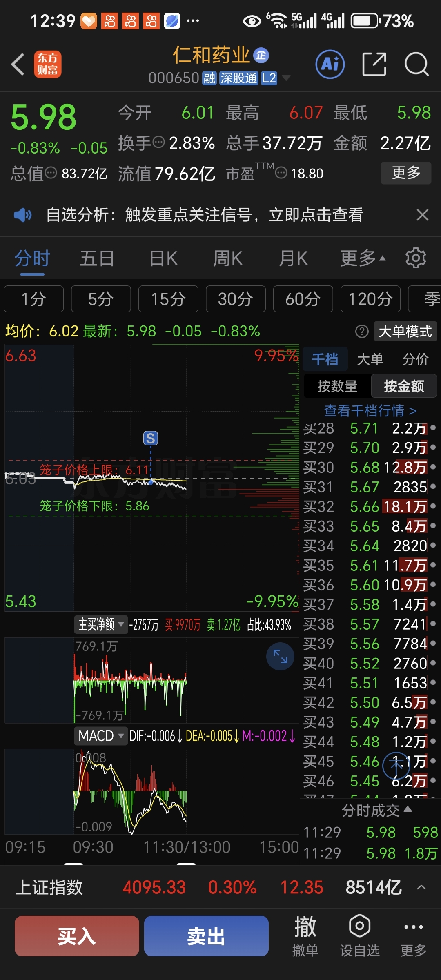Tap the battery status icon
This screenshot has width=441, height=980.
(x=366, y=21)
